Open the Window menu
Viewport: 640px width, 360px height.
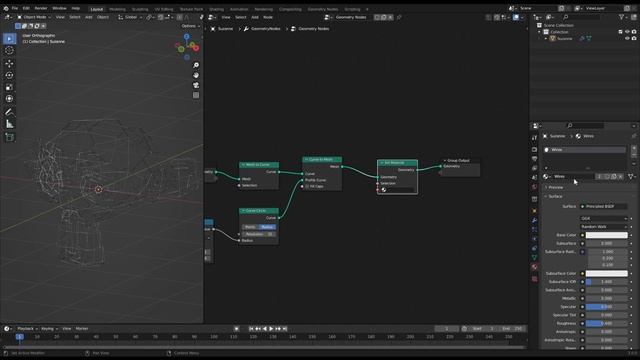pos(59,8)
